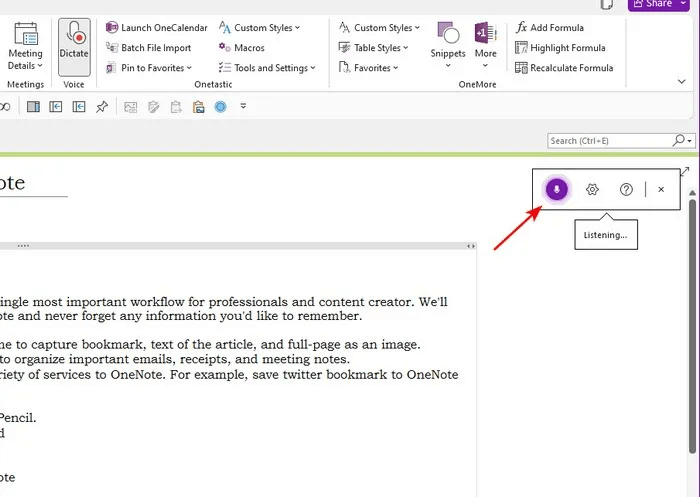This screenshot has width=700, height=497.
Task: Toggle the purple microphone listening button
Action: [x=557, y=189]
